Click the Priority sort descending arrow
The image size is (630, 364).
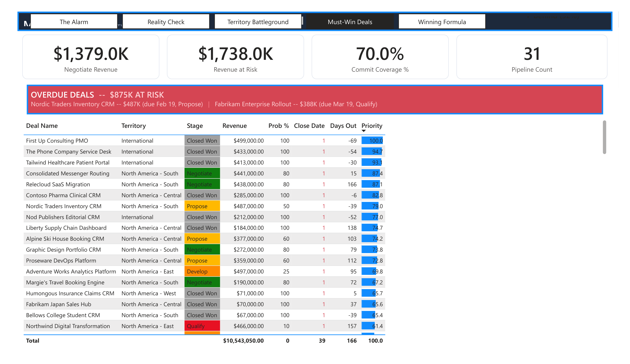tap(364, 131)
